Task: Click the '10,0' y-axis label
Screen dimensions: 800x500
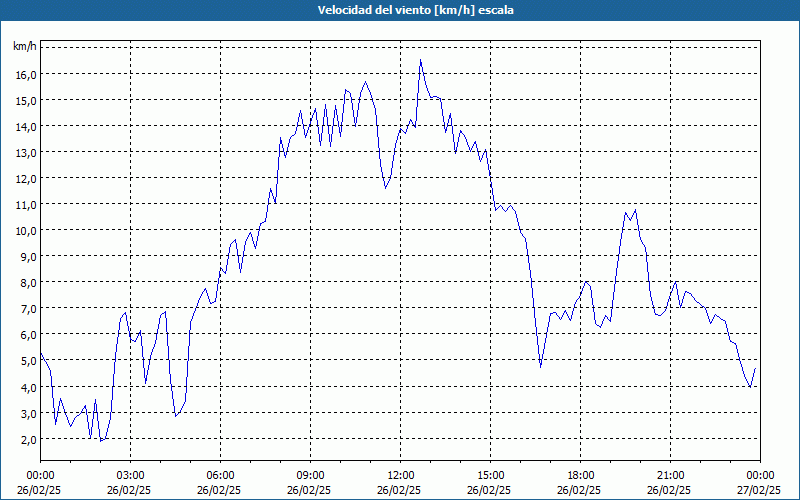Action: click(x=27, y=231)
